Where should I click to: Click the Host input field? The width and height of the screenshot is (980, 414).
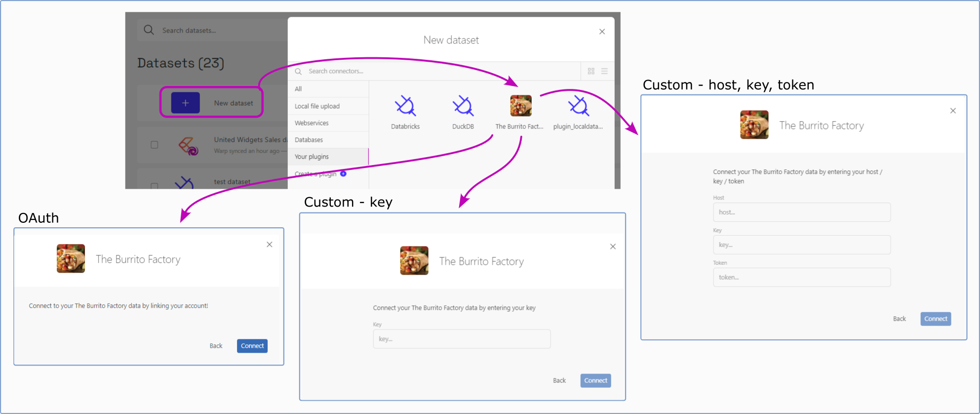pyautogui.click(x=801, y=212)
